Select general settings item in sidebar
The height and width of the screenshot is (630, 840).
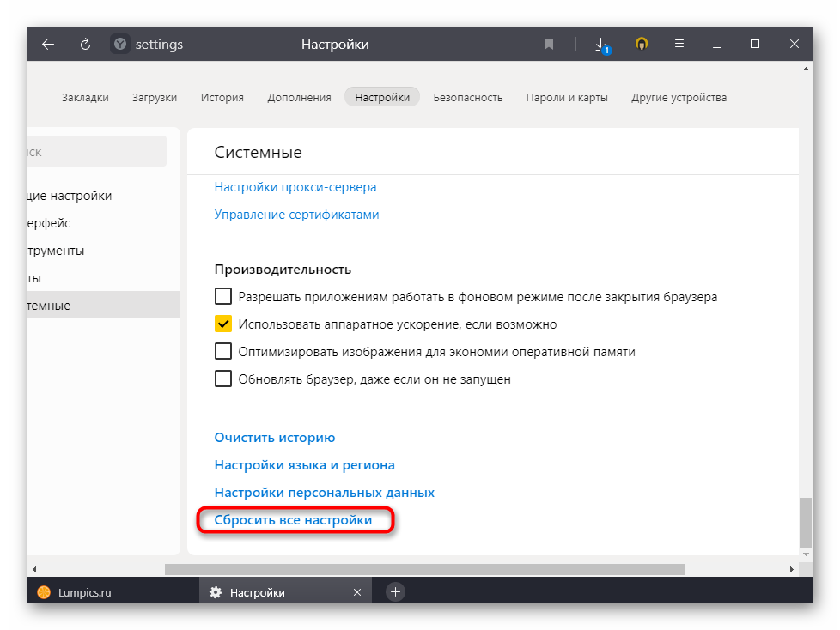[x=104, y=196]
